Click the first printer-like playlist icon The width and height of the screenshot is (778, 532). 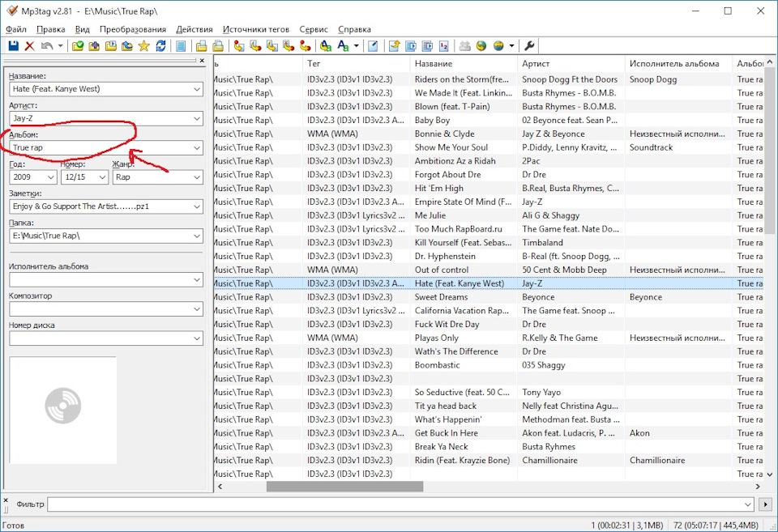point(201,46)
